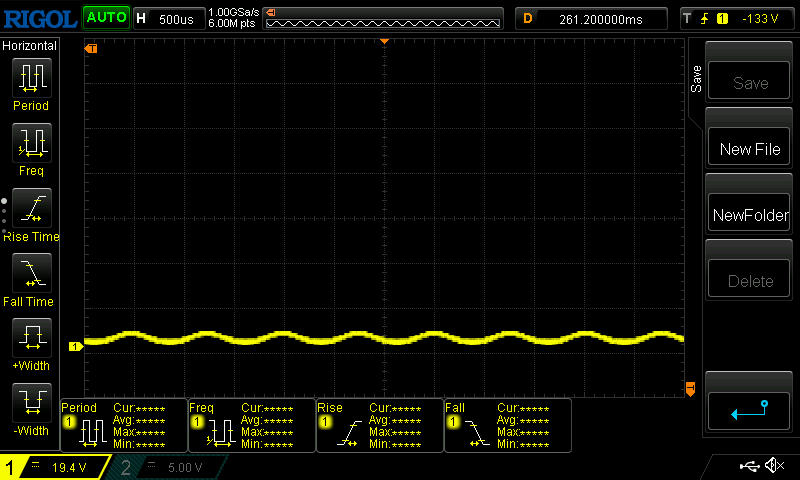
Task: Click the USB connection status icon
Action: coord(748,466)
